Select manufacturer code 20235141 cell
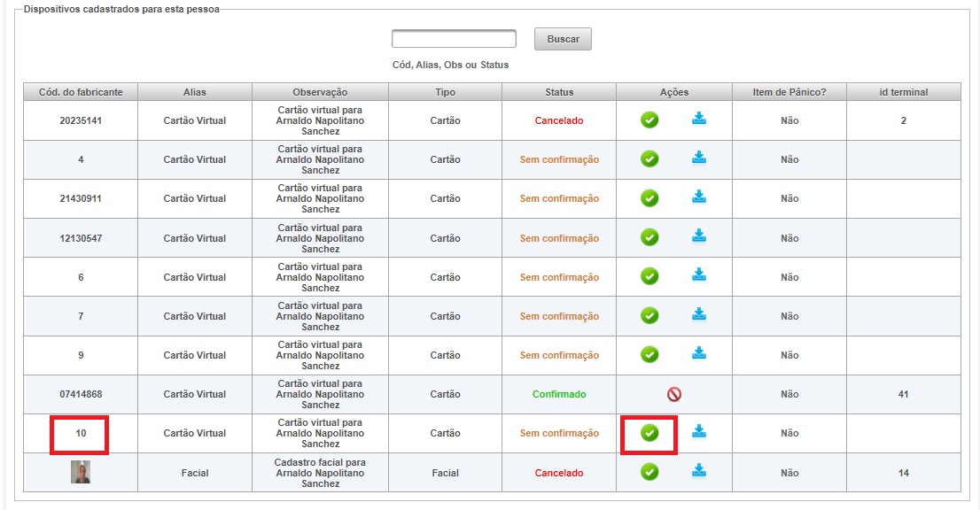The height and width of the screenshot is (510, 980). click(81, 120)
